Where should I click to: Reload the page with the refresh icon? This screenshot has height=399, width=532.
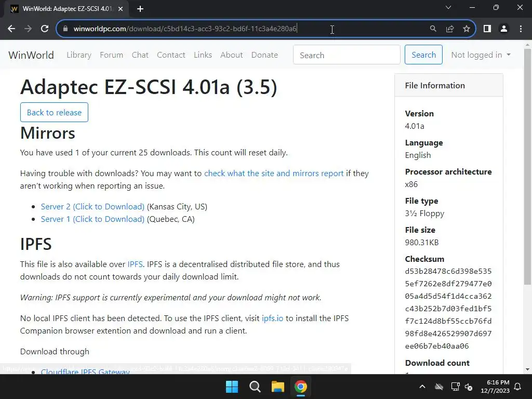(45, 29)
